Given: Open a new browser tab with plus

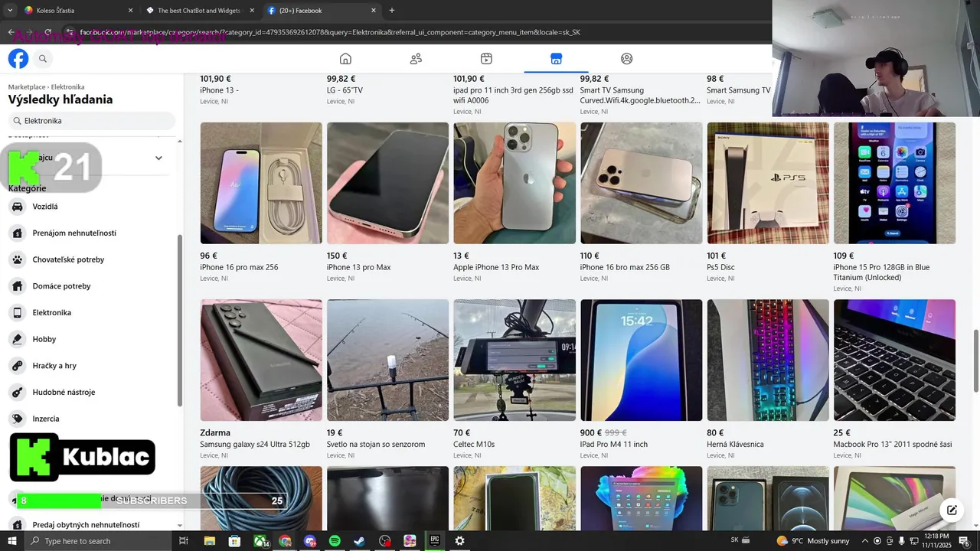Looking at the screenshot, I should point(392,11).
